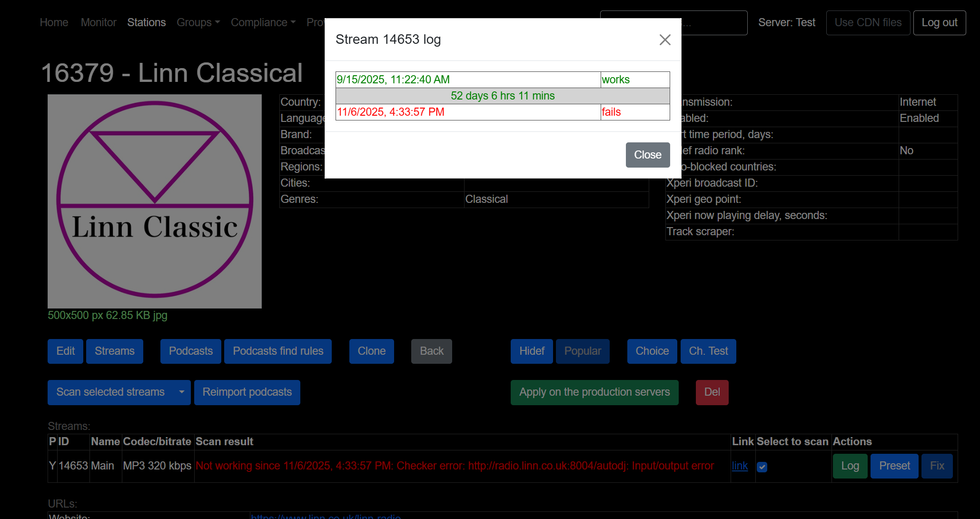This screenshot has width=980, height=519.
Task: Close the Stream log dialog via X icon
Action: 665,40
